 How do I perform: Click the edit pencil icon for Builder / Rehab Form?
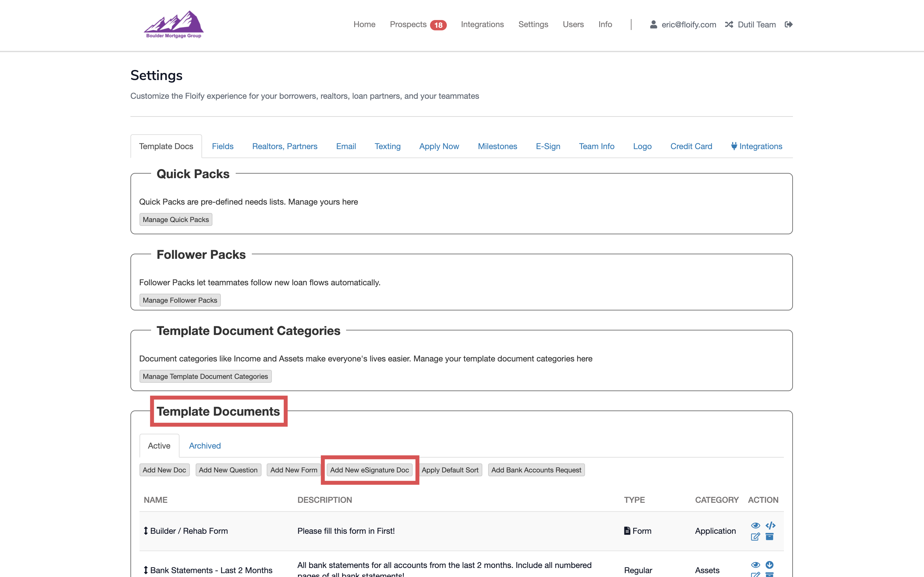[x=755, y=537]
